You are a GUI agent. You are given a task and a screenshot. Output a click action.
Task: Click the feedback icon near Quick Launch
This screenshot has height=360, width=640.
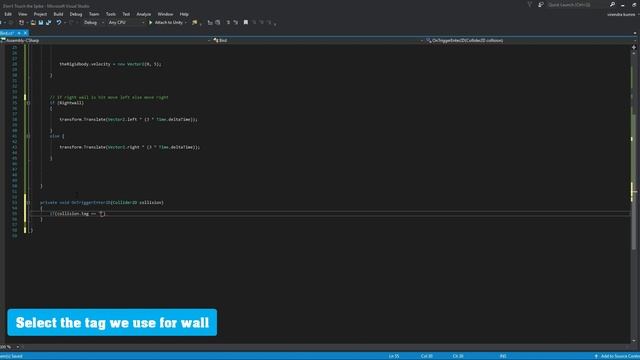541,4
